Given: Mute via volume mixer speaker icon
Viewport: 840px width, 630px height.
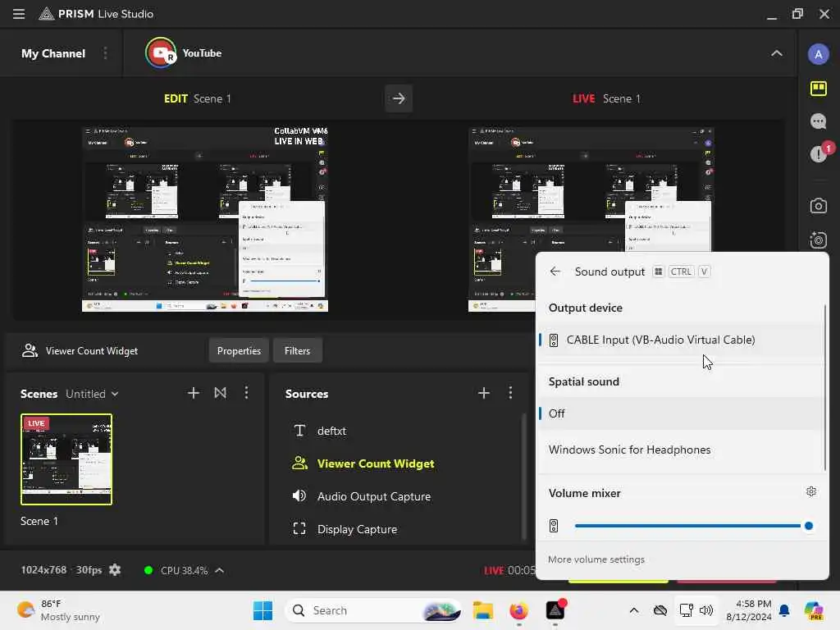Looking at the screenshot, I should (554, 526).
